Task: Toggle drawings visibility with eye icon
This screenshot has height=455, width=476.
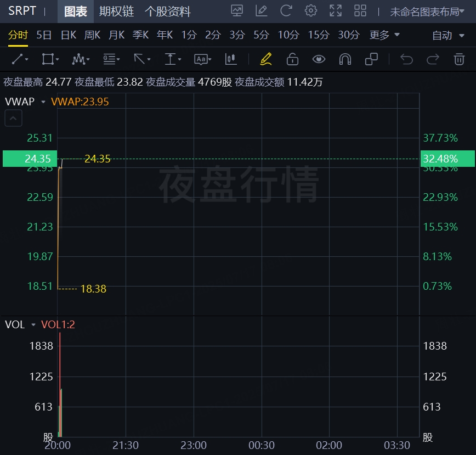Action: [x=319, y=59]
